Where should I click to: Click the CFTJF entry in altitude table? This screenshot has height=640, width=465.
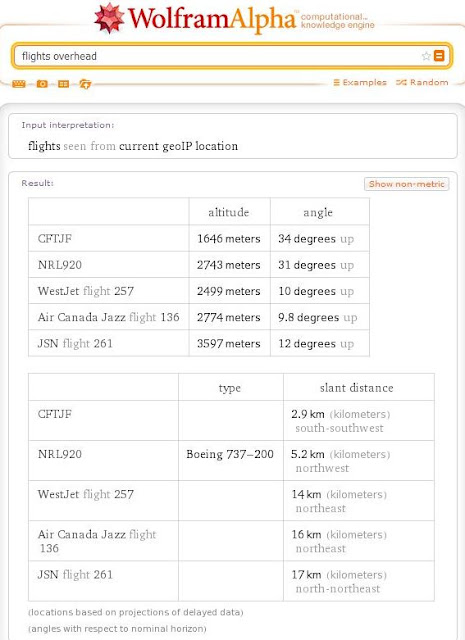55,238
